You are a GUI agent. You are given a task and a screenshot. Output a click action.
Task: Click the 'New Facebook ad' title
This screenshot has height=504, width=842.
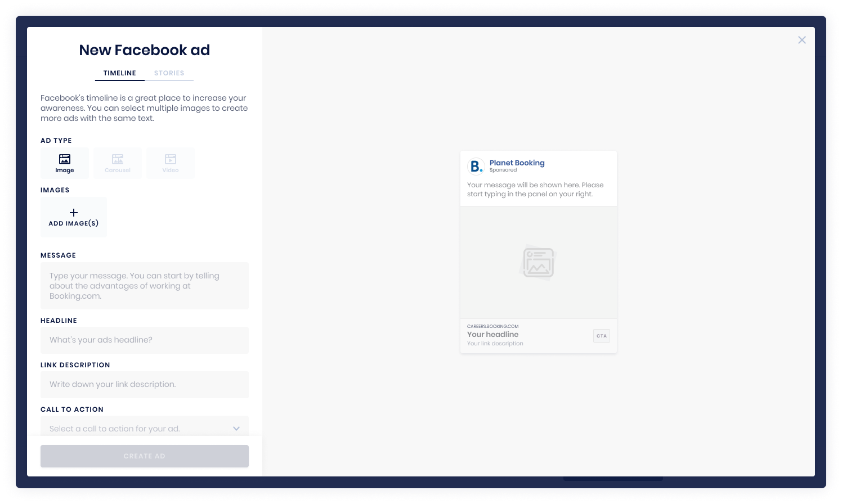(x=145, y=50)
